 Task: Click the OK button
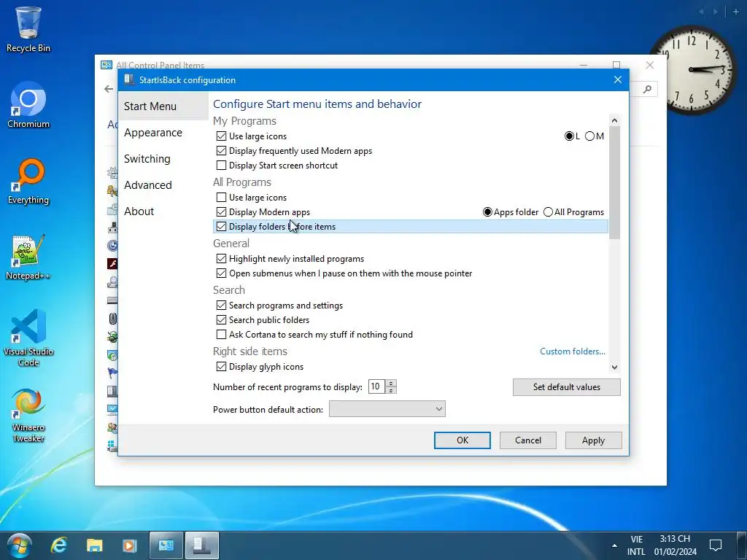[462, 440]
